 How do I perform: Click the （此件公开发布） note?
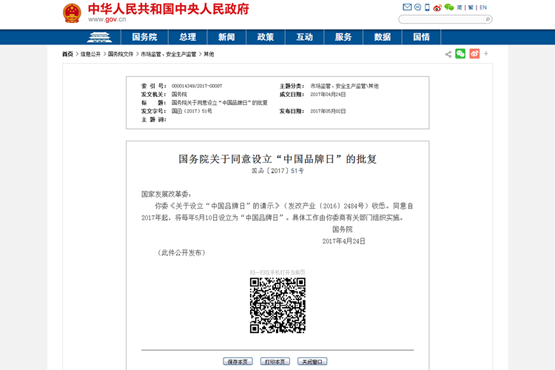tap(181, 253)
